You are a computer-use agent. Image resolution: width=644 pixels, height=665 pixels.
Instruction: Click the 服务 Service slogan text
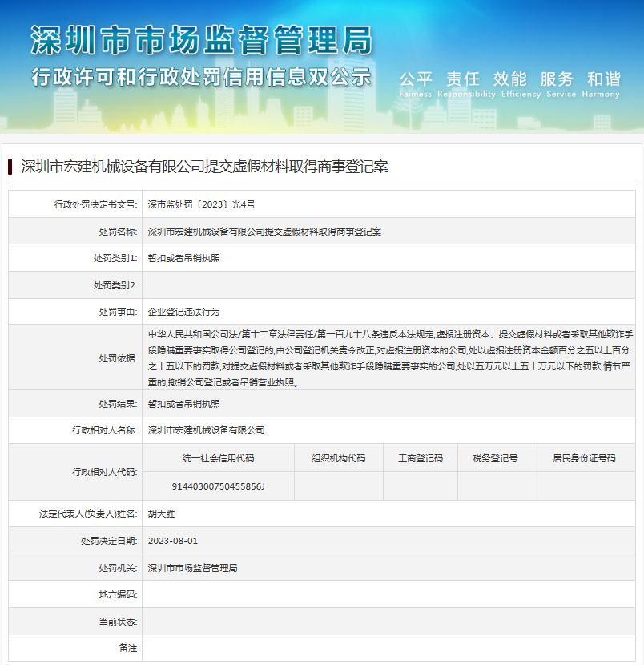(x=561, y=84)
